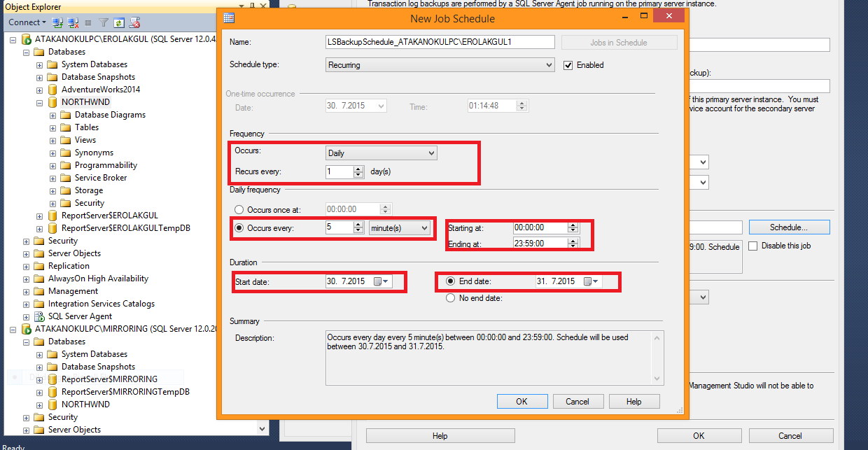This screenshot has width=868, height=450.
Task: Open the Connect menu in Object Explorer
Action: (x=27, y=22)
